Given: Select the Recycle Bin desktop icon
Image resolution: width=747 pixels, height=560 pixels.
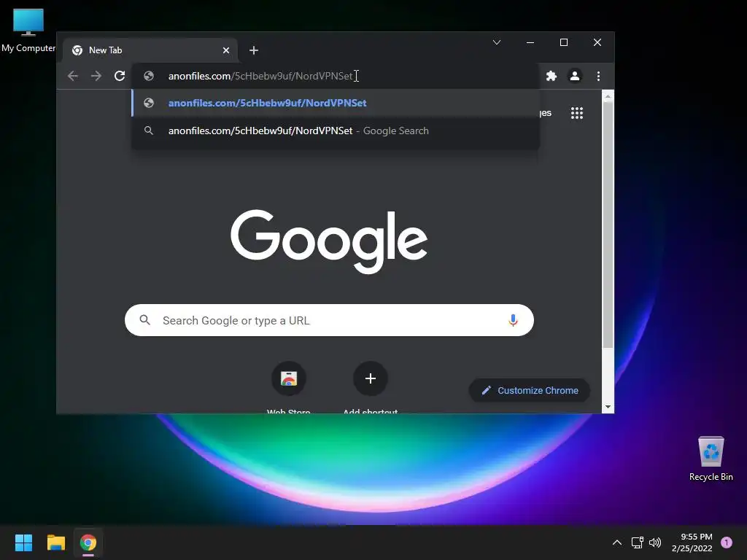Looking at the screenshot, I should tap(711, 459).
